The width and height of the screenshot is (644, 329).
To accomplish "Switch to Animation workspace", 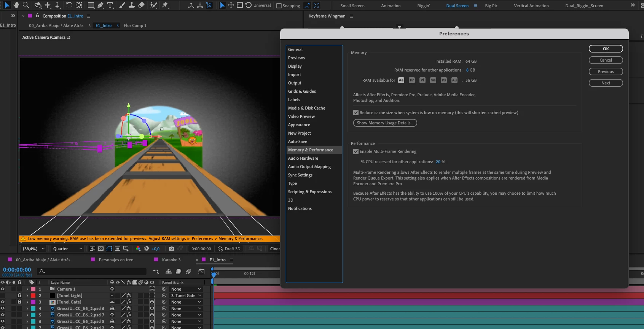I will (391, 6).
